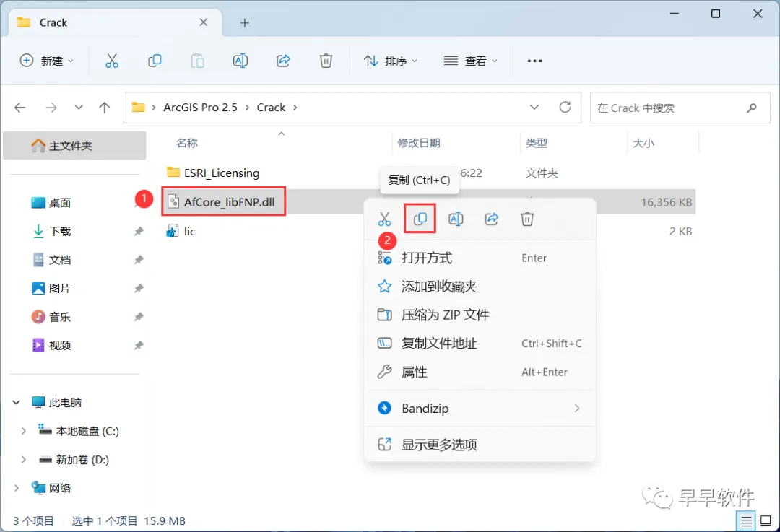Expand the 新加卷 (D:) node

click(23, 459)
